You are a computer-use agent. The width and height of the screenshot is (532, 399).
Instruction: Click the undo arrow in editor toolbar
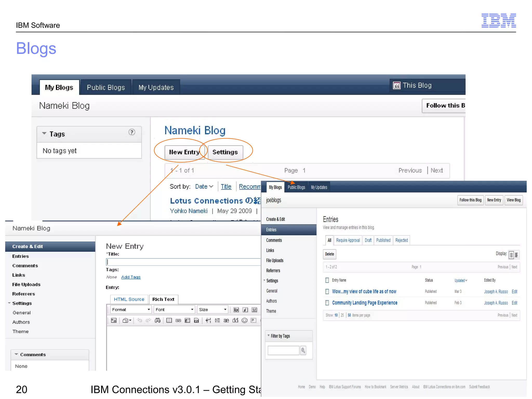[x=139, y=320]
